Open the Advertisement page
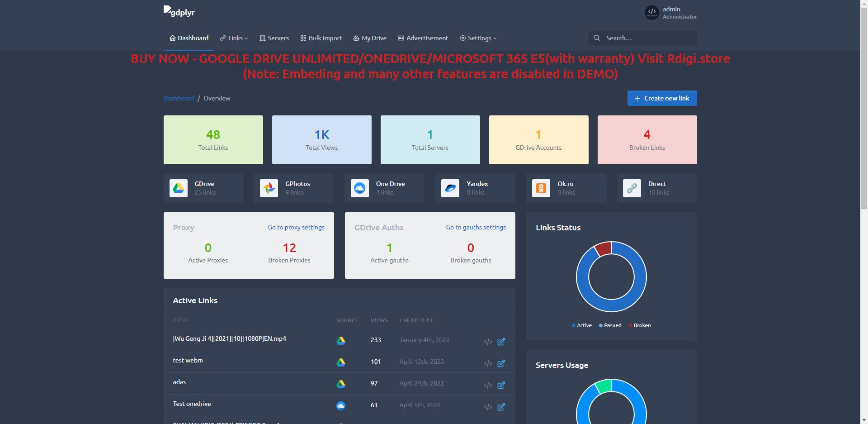 click(423, 38)
